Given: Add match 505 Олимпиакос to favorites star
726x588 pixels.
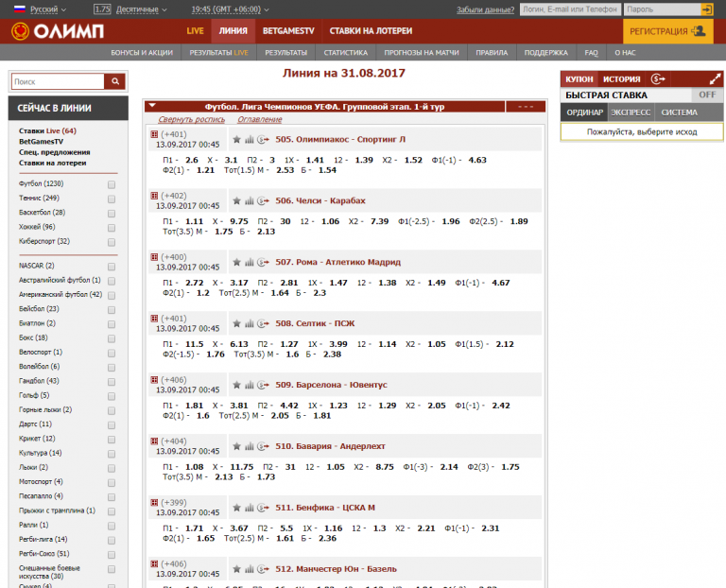Looking at the screenshot, I should point(236,139).
